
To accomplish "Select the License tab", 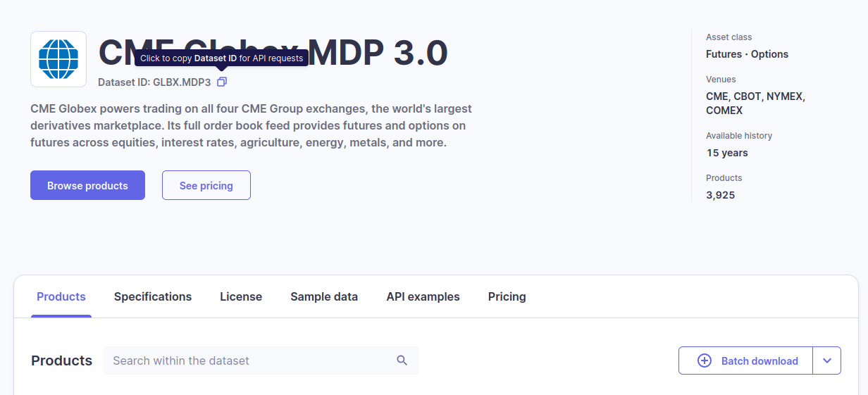I will pyautogui.click(x=241, y=296).
